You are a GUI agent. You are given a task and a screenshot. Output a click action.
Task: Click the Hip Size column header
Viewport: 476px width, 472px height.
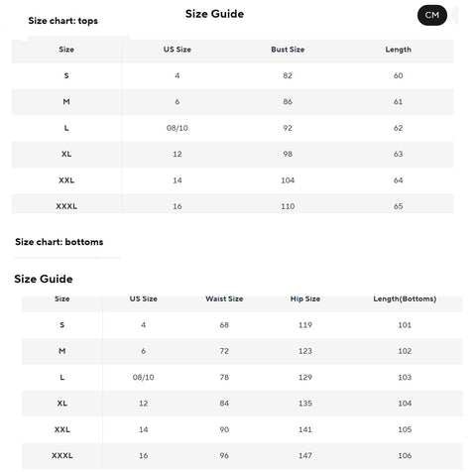click(305, 298)
